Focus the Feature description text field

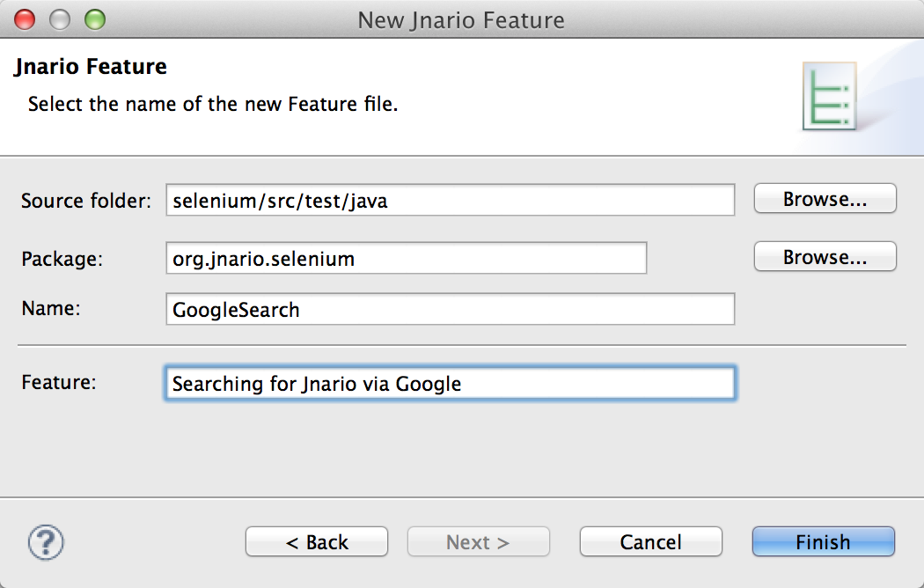click(451, 383)
